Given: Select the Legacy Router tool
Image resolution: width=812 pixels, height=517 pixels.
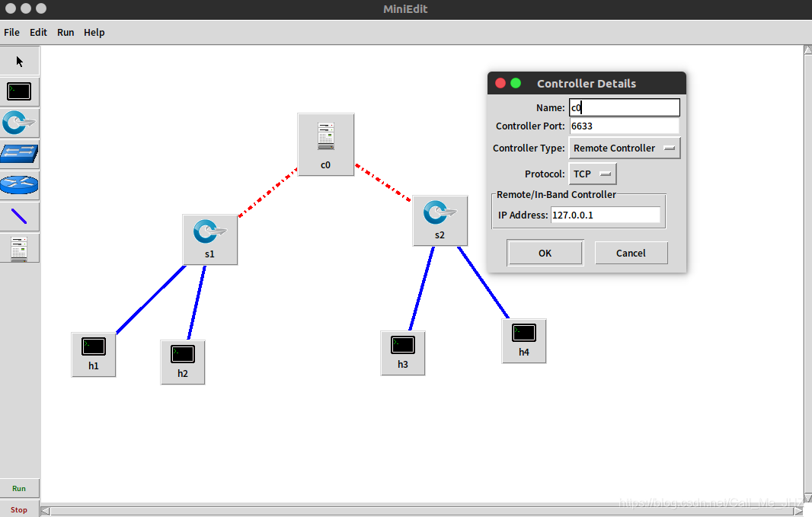Looking at the screenshot, I should tap(19, 185).
